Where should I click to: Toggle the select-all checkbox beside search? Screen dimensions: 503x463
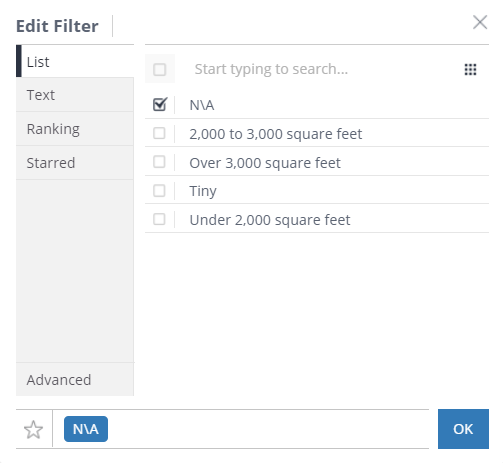(160, 69)
